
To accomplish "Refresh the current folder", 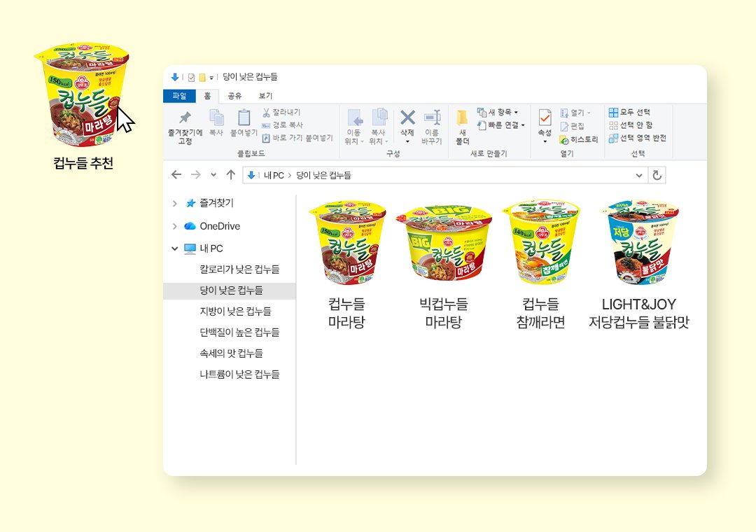I will tap(657, 175).
